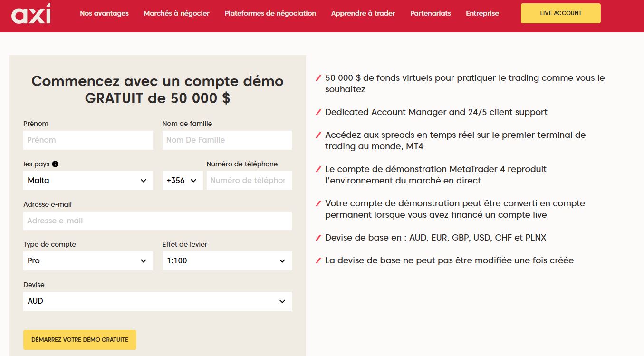Select the Partenariats menu item
This screenshot has width=644, height=356.
tap(430, 13)
